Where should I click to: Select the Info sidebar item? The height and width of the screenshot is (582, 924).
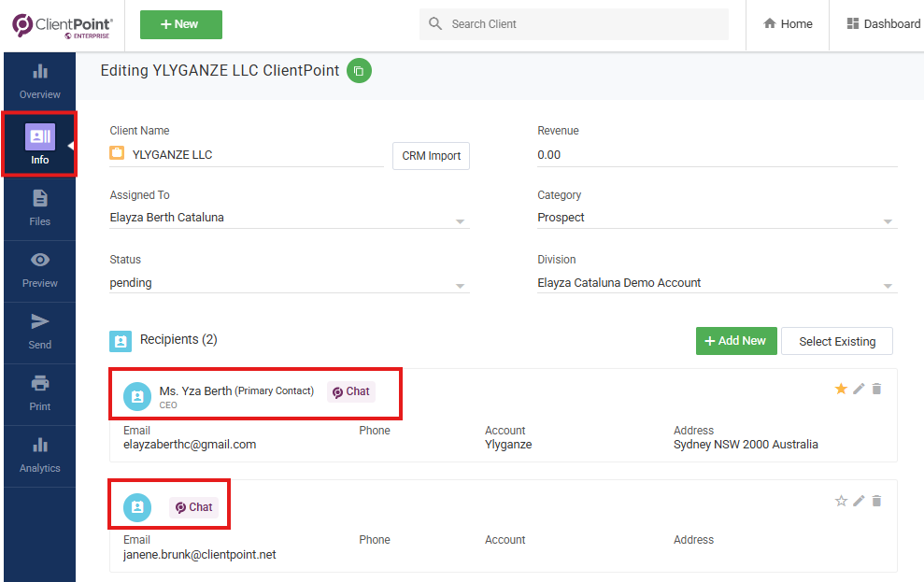coord(39,144)
